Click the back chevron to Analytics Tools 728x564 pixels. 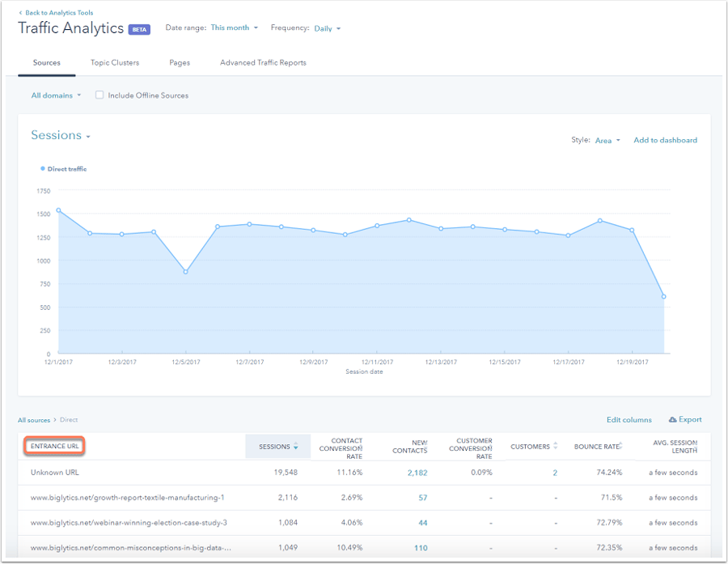21,13
